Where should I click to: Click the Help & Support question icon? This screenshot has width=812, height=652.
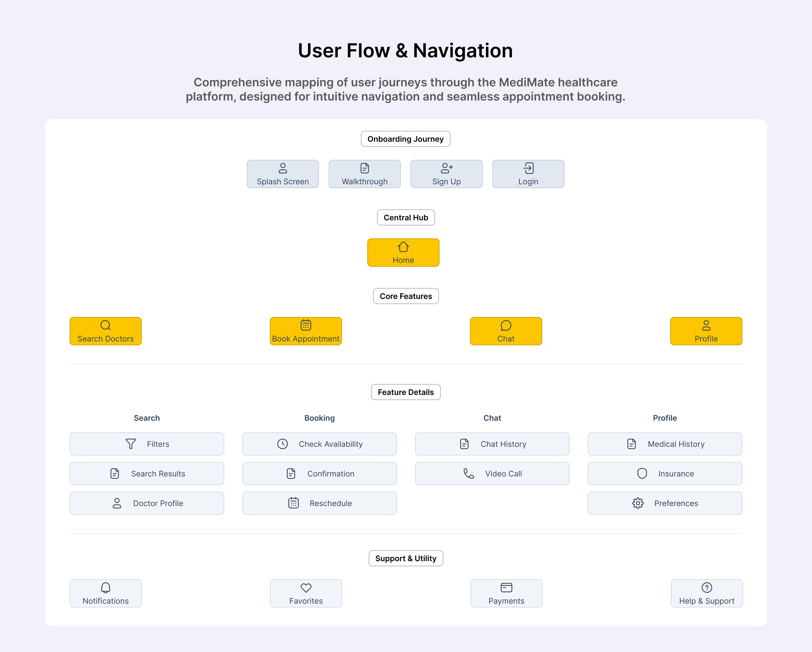707,588
